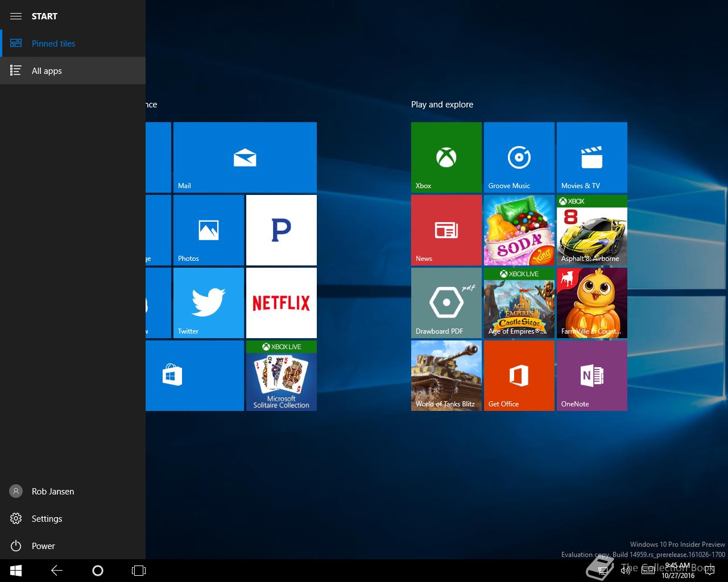728x582 pixels.
Task: Open the clock showing 9:45 AM
Action: click(677, 571)
